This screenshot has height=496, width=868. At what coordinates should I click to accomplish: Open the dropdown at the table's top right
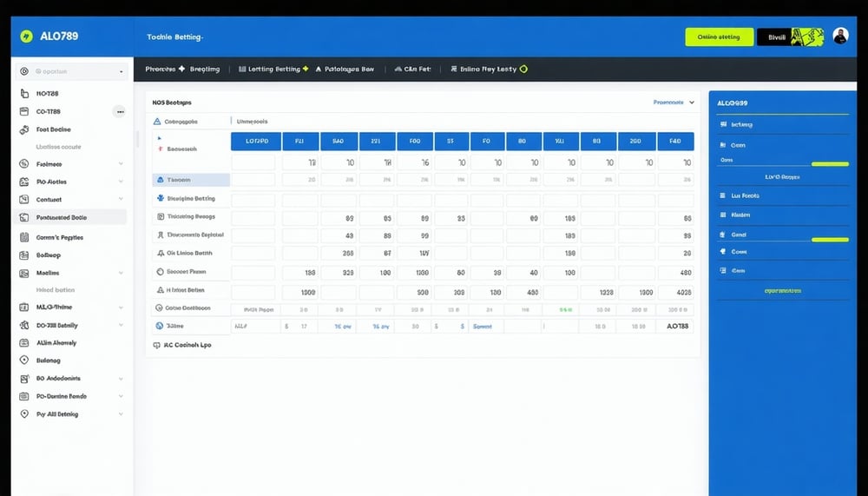pyautogui.click(x=691, y=103)
